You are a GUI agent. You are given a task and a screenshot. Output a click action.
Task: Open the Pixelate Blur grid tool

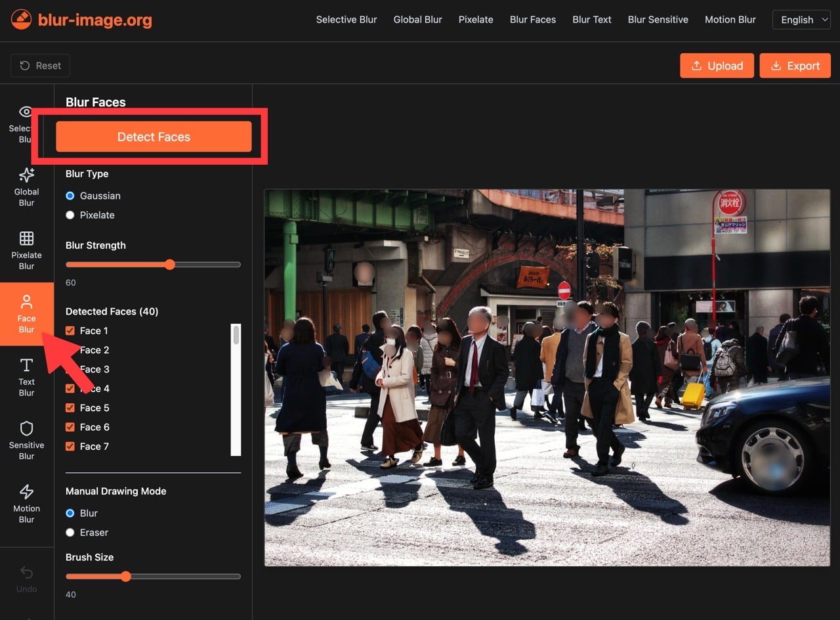pyautogui.click(x=26, y=238)
